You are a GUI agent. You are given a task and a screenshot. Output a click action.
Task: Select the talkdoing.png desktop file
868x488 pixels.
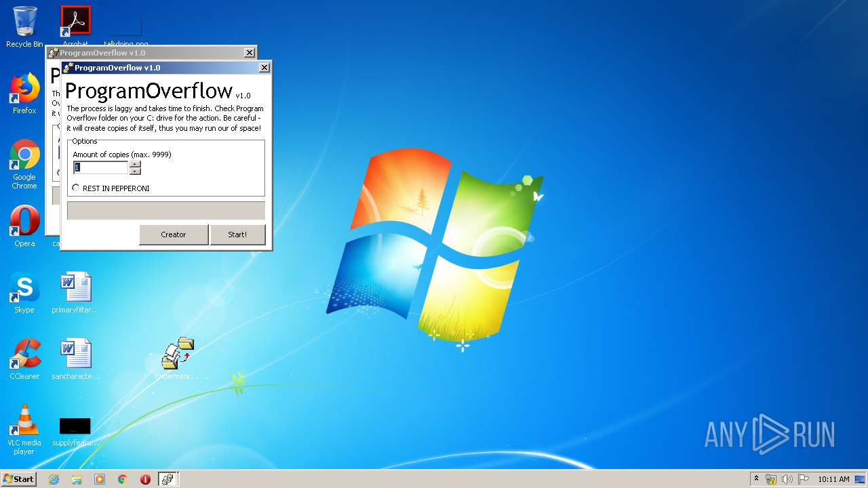point(126,30)
